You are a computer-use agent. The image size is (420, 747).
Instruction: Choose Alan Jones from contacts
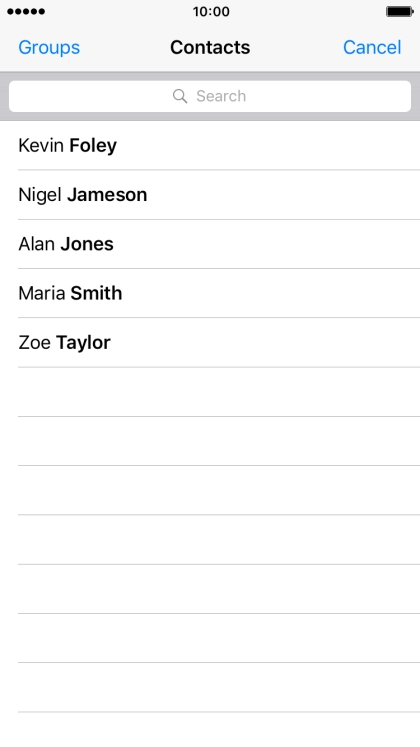[x=210, y=244]
